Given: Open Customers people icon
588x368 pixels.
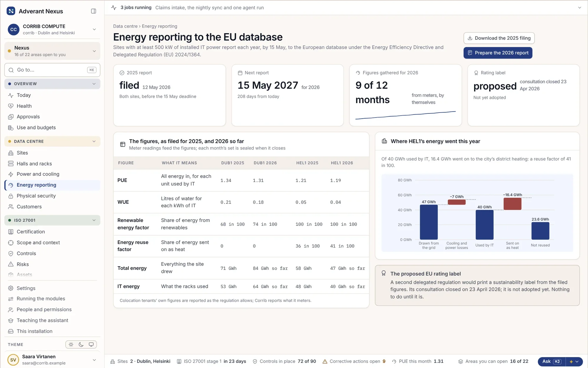Looking at the screenshot, I should click(11, 207).
